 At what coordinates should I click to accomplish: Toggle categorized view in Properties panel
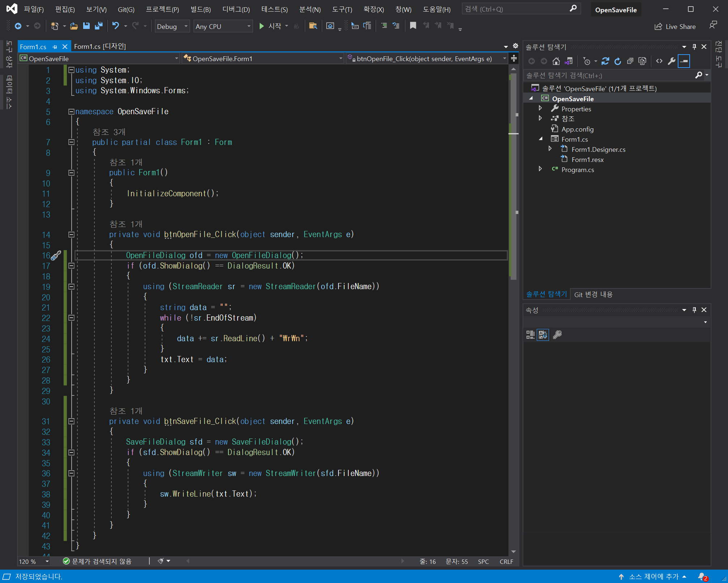[x=530, y=335]
